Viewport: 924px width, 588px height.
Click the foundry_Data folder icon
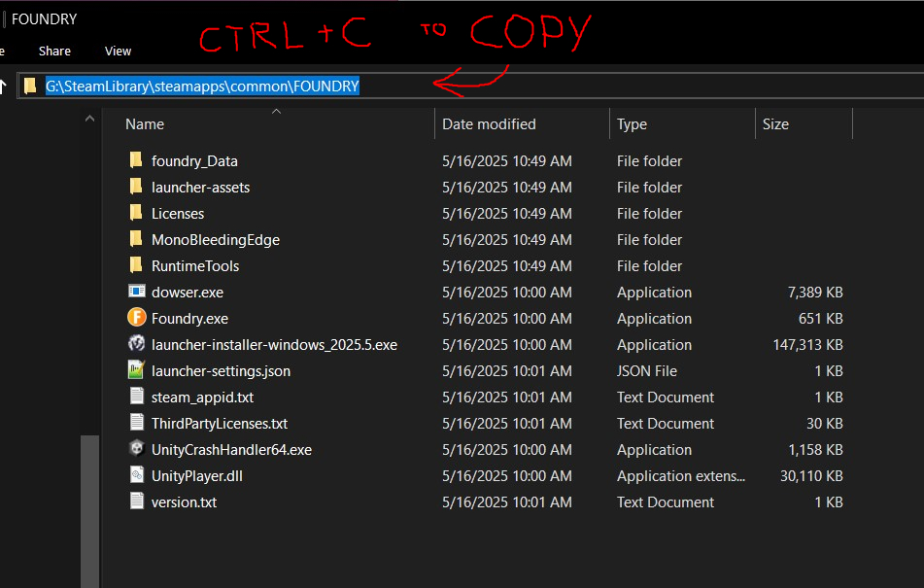136,160
